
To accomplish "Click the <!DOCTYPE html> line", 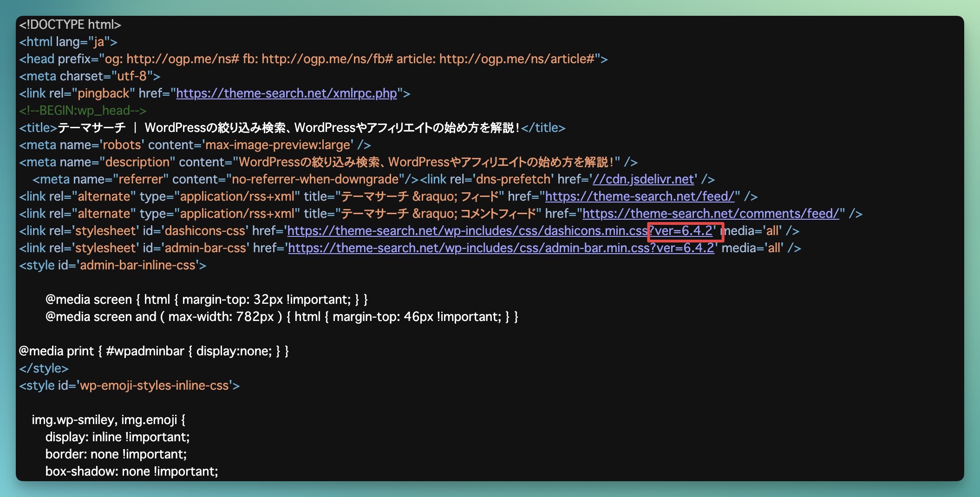I will pyautogui.click(x=70, y=25).
